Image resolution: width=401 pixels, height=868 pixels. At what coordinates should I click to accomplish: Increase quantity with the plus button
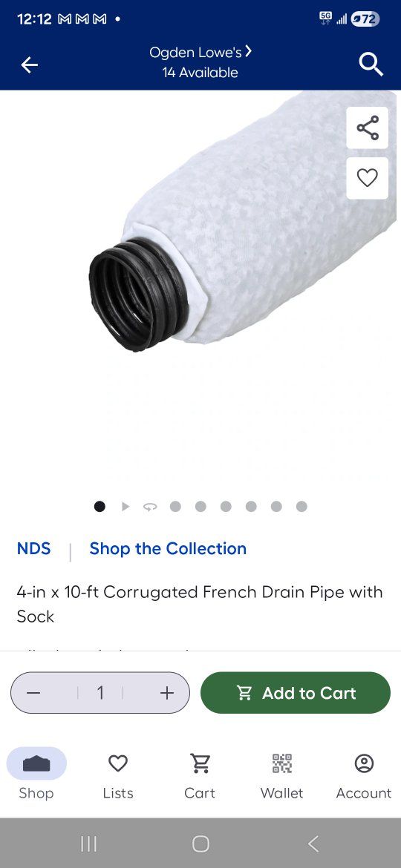167,693
